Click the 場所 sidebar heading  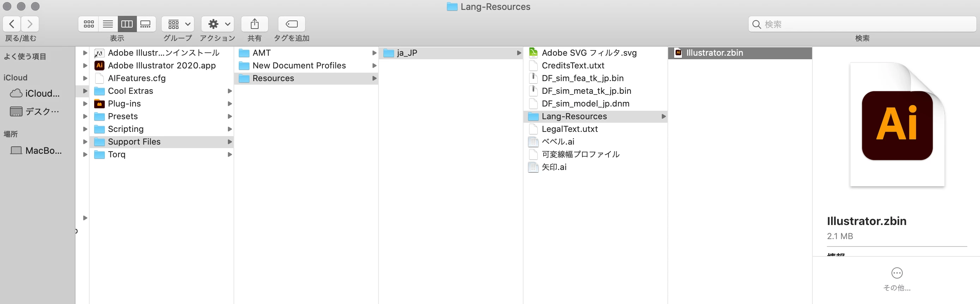[11, 134]
